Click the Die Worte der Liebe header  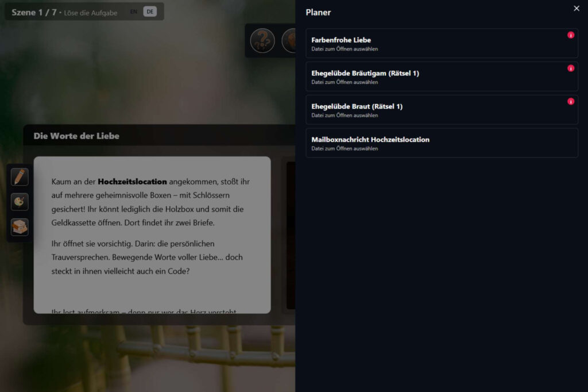click(77, 136)
